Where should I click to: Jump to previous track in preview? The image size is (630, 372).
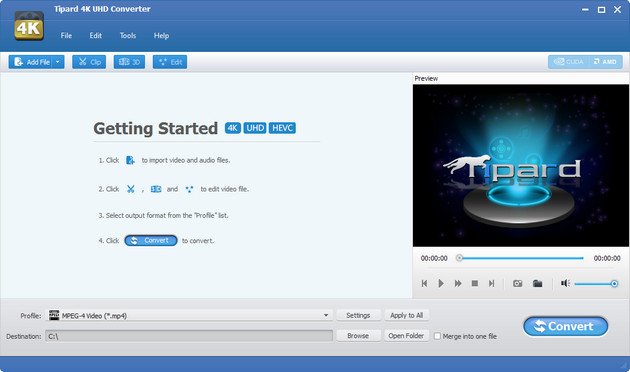point(424,283)
